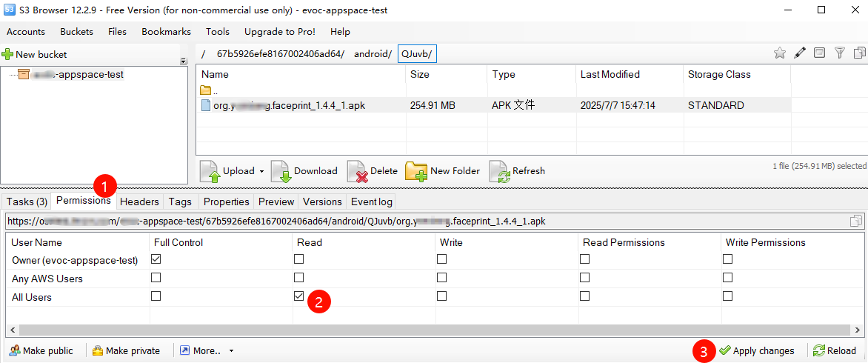Open the Upgrade to Pro! menu

coord(280,32)
